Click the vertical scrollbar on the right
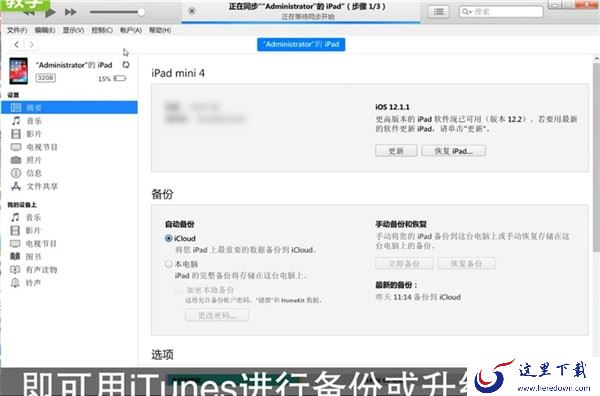 [x=596, y=158]
